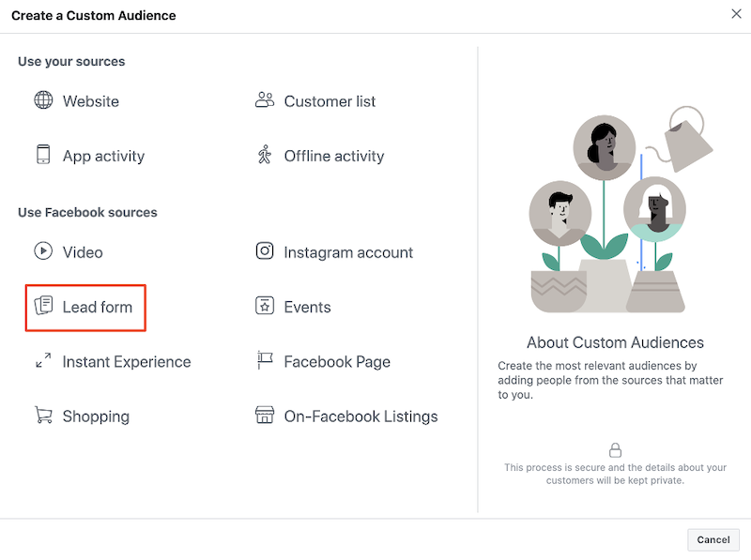Screen dimensions: 751x560
Task: Choose Website as an audience source
Action: click(x=91, y=100)
